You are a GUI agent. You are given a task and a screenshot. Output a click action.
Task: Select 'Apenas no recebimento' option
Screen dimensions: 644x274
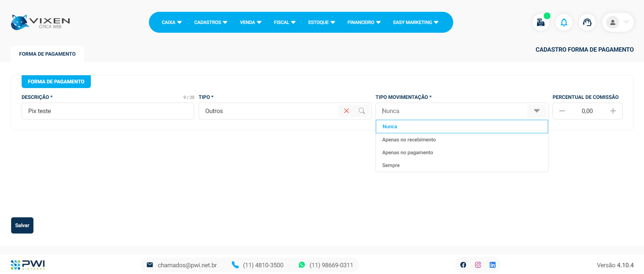(x=409, y=140)
